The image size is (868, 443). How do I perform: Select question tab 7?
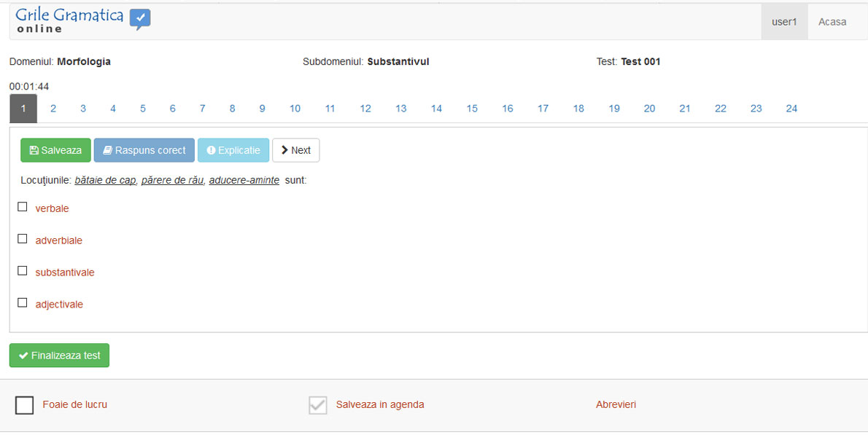tap(202, 109)
